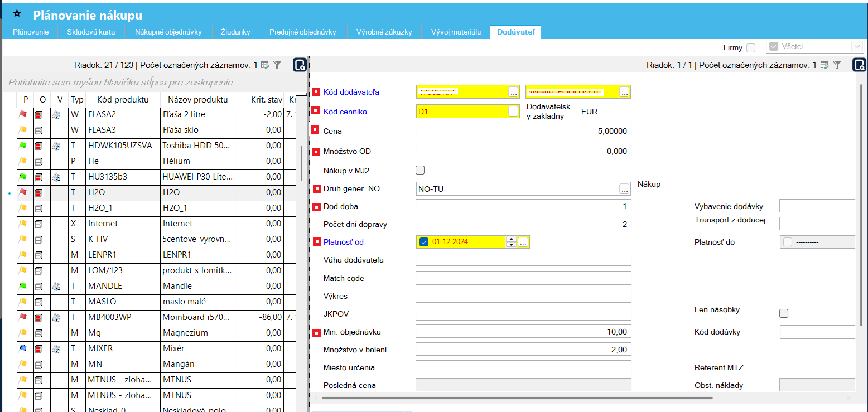Open the Kód cenníka lookup button

513,112
